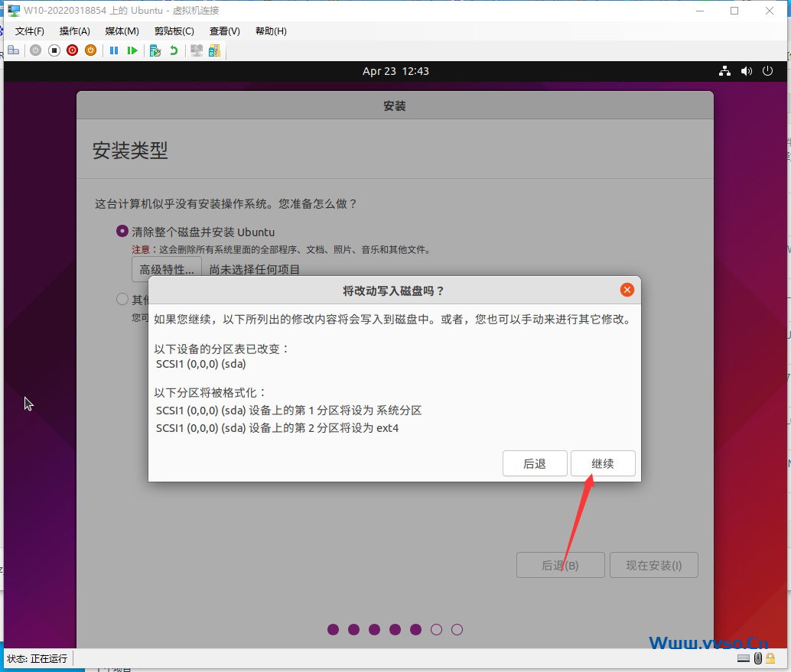Click the 后退 button in the dialog
791x672 pixels.
tap(535, 463)
